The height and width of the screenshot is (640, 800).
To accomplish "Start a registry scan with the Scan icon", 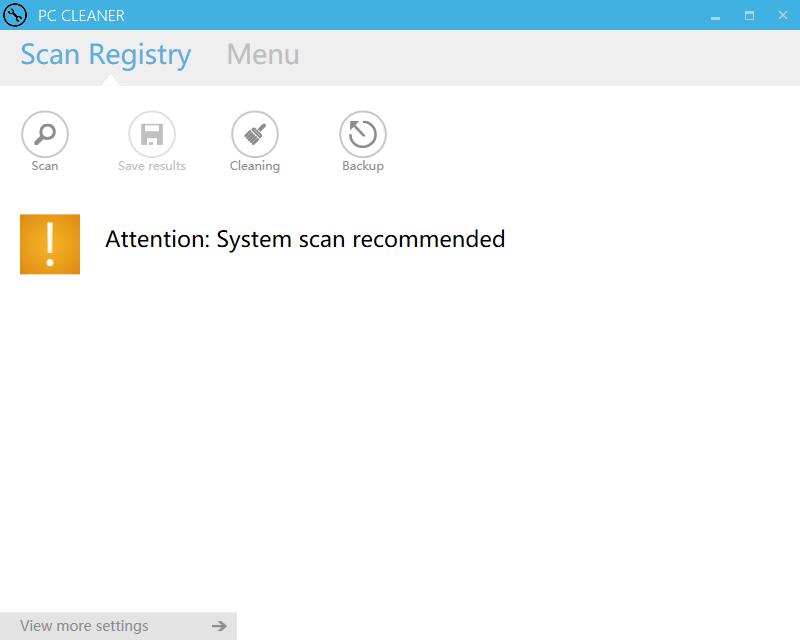I will coord(45,134).
